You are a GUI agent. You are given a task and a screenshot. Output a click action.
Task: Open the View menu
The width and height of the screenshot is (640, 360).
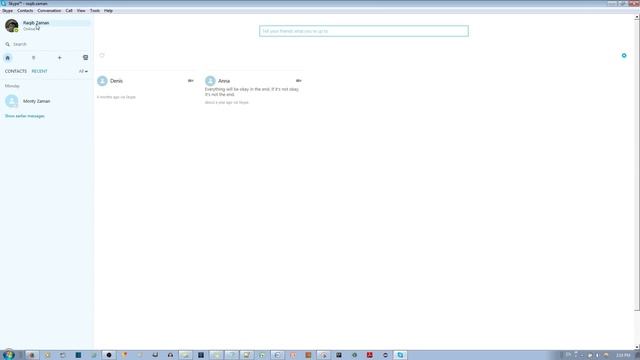click(81, 11)
